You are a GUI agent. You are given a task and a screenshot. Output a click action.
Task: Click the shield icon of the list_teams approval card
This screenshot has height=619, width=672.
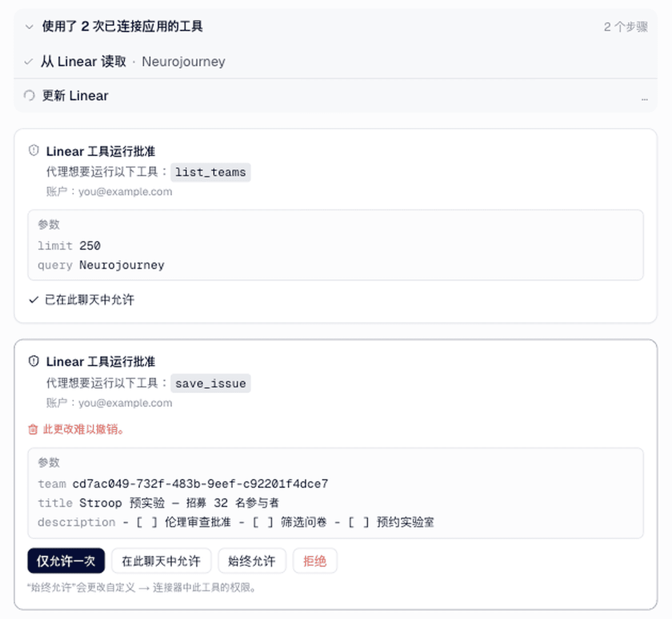pyautogui.click(x=34, y=150)
